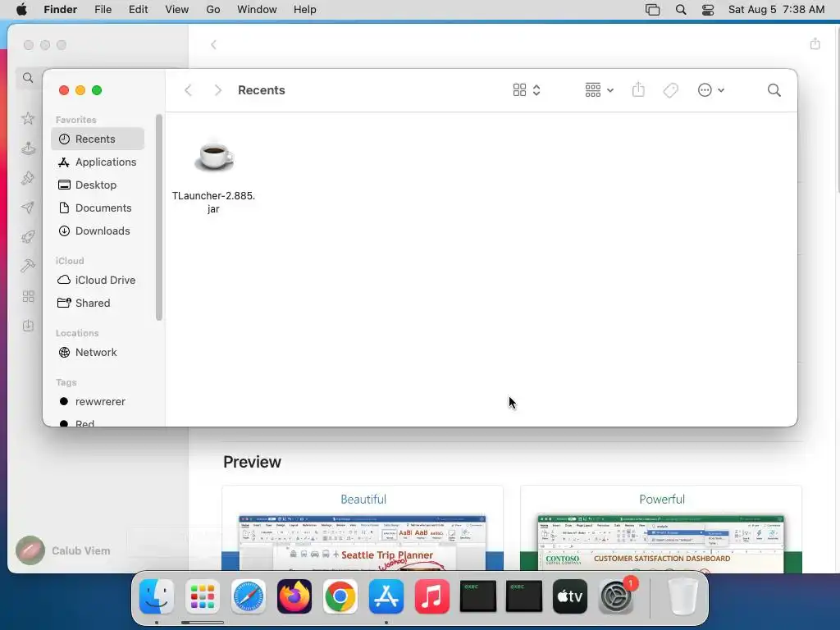Screen dimensions: 840x630
Task: Open the Action ellipsis menu
Action: [x=705, y=90]
